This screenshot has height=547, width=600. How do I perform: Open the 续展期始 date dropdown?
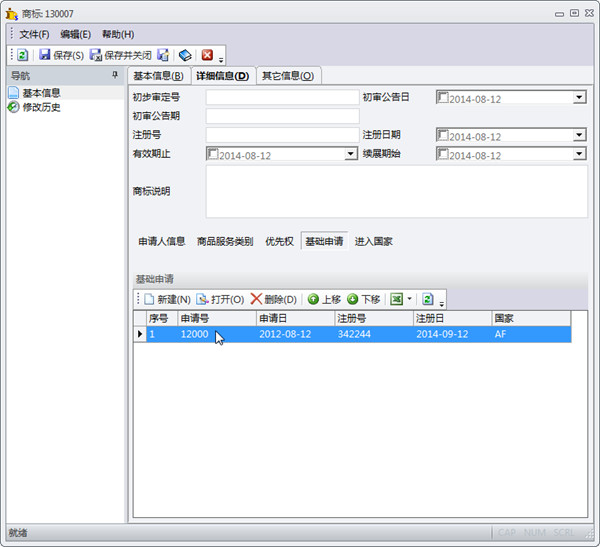coord(579,154)
